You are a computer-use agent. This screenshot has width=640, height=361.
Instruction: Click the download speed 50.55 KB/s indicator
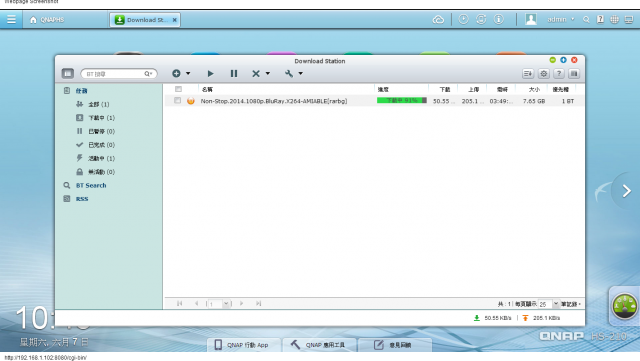(x=493, y=318)
